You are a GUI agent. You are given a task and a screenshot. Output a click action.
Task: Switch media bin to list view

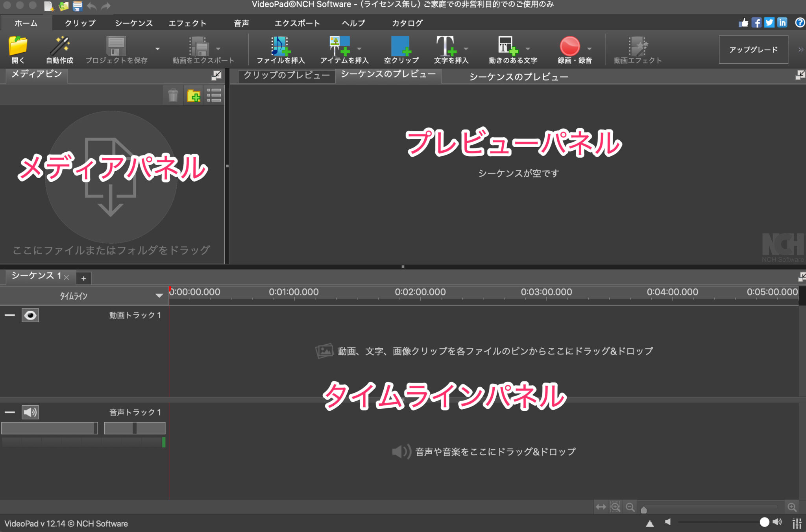[x=215, y=95]
